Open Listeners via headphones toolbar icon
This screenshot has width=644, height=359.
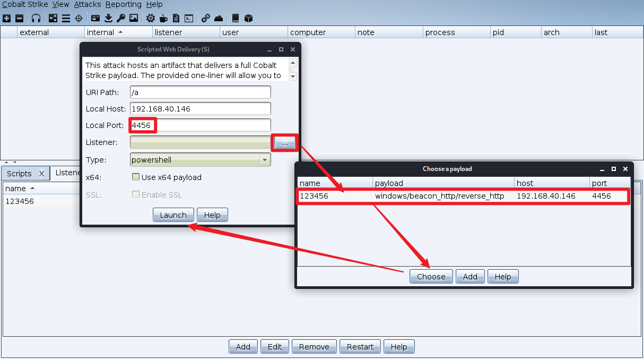pyautogui.click(x=36, y=18)
